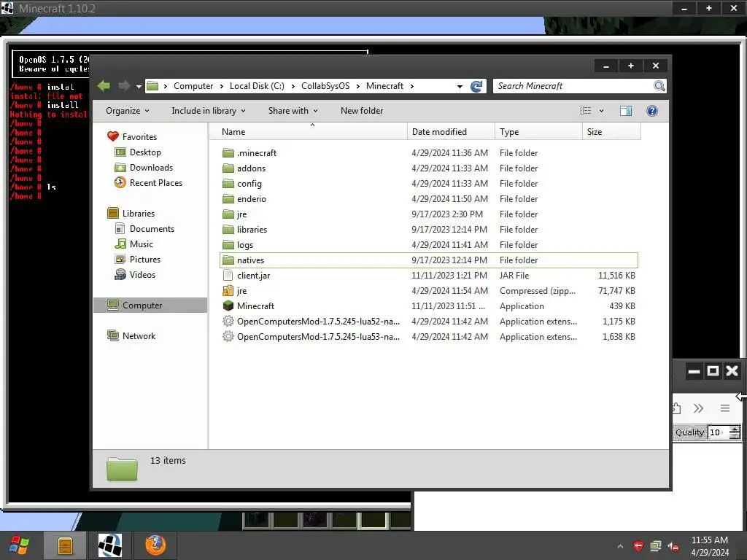The width and height of the screenshot is (747, 560).
Task: Select Computer in the address path
Action: [193, 86]
